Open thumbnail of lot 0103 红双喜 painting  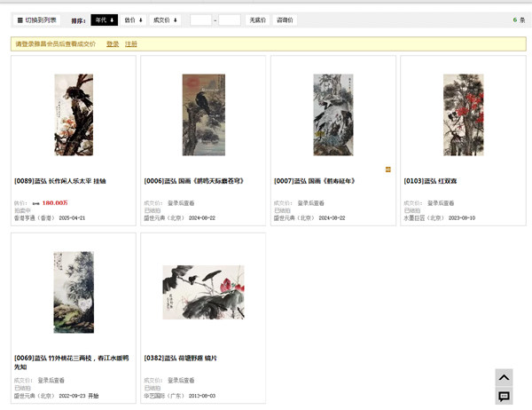pyautogui.click(x=464, y=114)
